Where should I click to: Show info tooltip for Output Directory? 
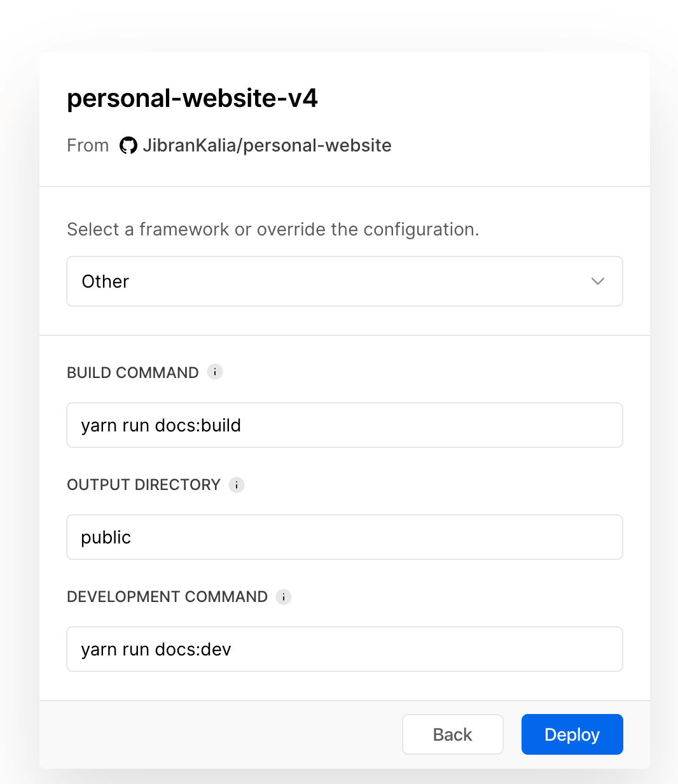click(x=237, y=485)
